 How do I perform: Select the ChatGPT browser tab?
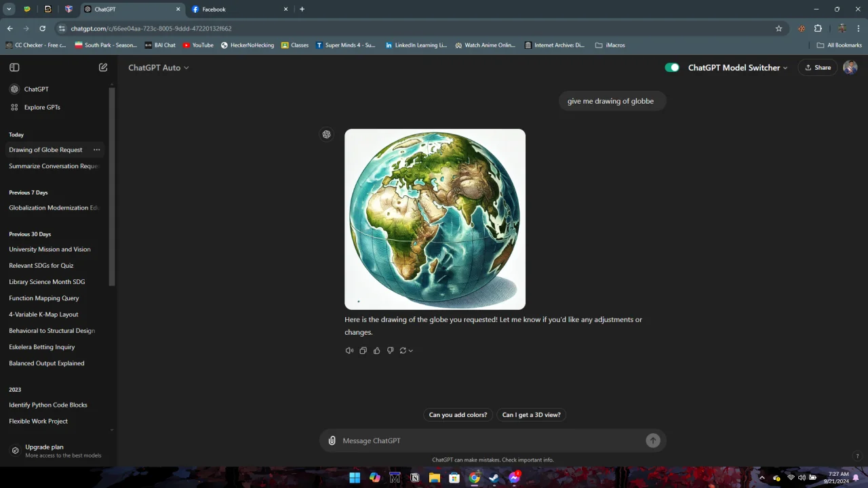[132, 9]
